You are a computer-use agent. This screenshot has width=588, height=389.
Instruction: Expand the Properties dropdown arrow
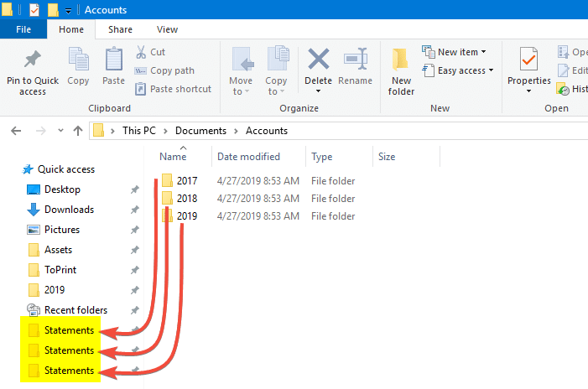pos(528,91)
